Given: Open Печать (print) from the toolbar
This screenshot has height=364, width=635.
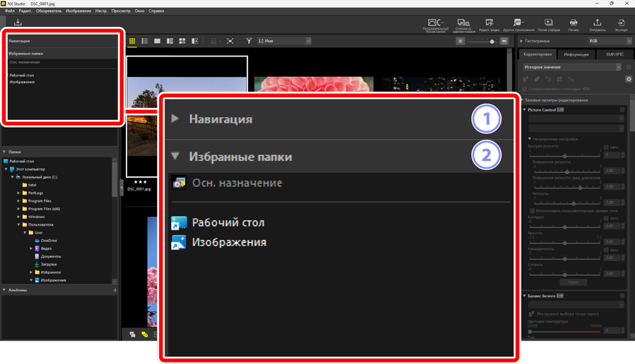Looking at the screenshot, I should tap(574, 25).
